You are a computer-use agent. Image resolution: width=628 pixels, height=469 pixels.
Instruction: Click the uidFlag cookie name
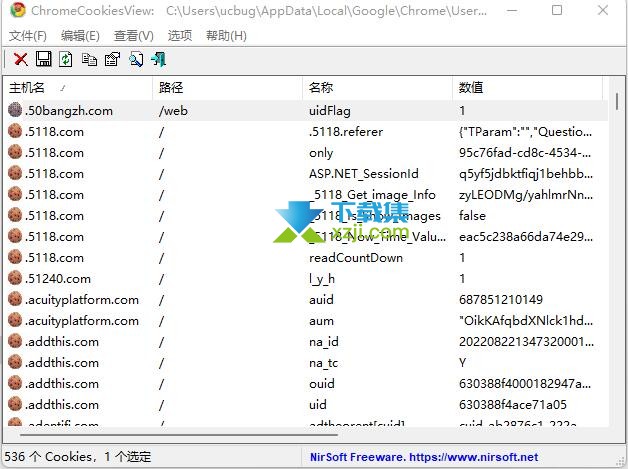(330, 111)
